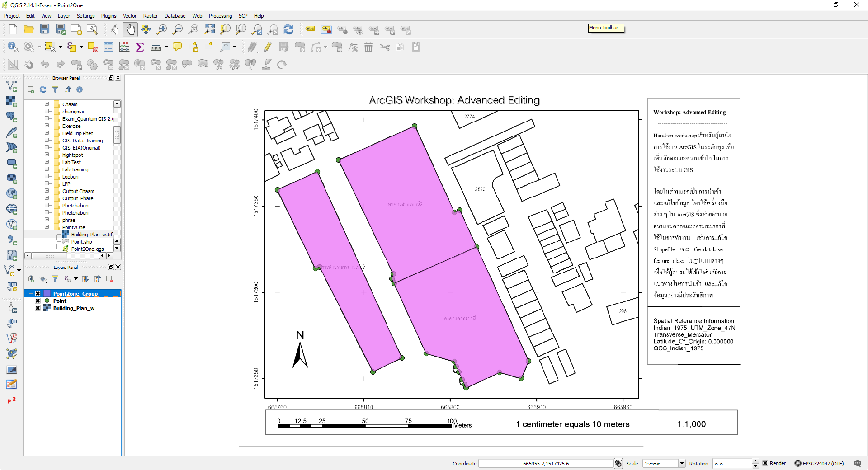Click the green Point layer symbol swatch

click(47, 301)
